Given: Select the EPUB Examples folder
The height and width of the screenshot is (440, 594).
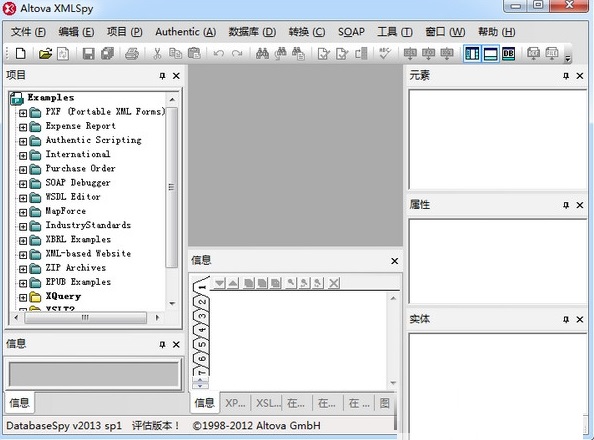Looking at the screenshot, I should tap(78, 282).
